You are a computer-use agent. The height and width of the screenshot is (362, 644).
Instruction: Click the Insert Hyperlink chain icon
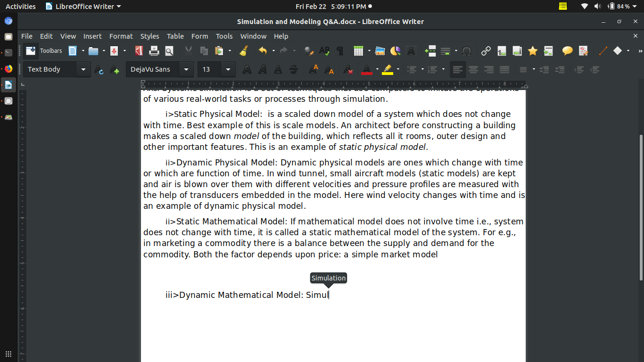[486, 51]
